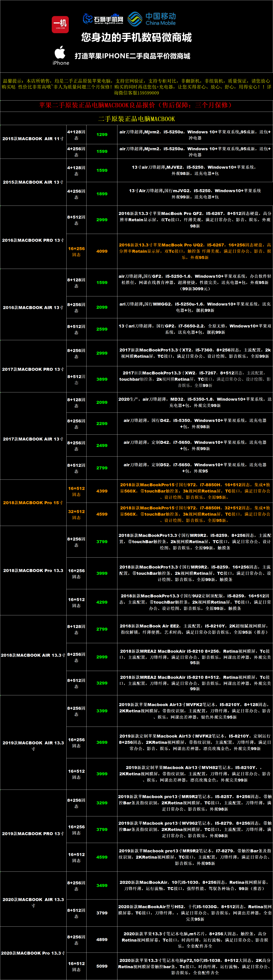Screen dimensions: 273x980
Task: Click the MacBook Pro QF2 description
Action: [x=195, y=219]
